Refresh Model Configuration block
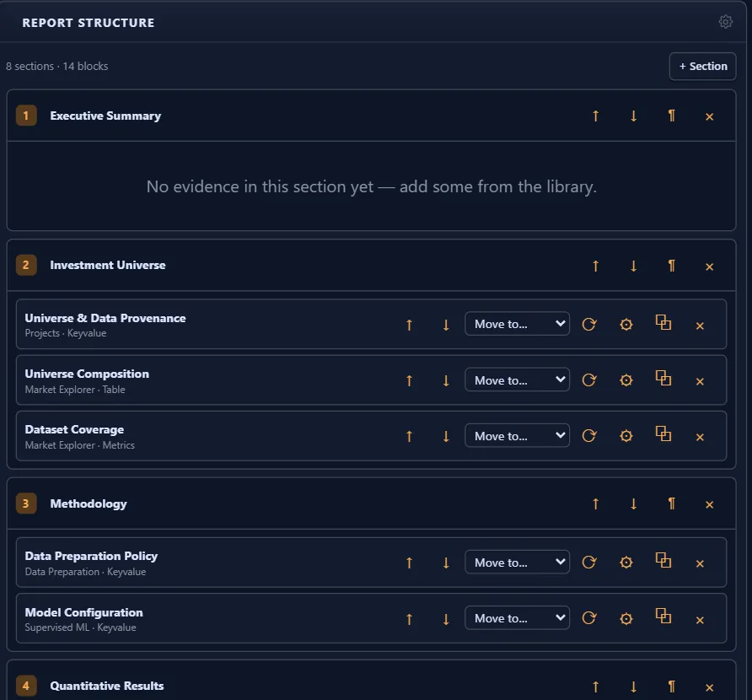Image resolution: width=752 pixels, height=700 pixels. click(589, 618)
